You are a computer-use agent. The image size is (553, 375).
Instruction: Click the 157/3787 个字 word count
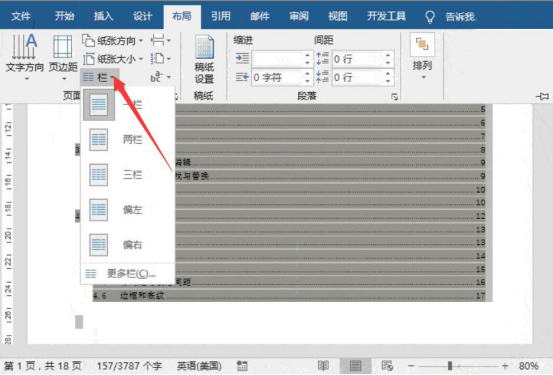(x=129, y=366)
